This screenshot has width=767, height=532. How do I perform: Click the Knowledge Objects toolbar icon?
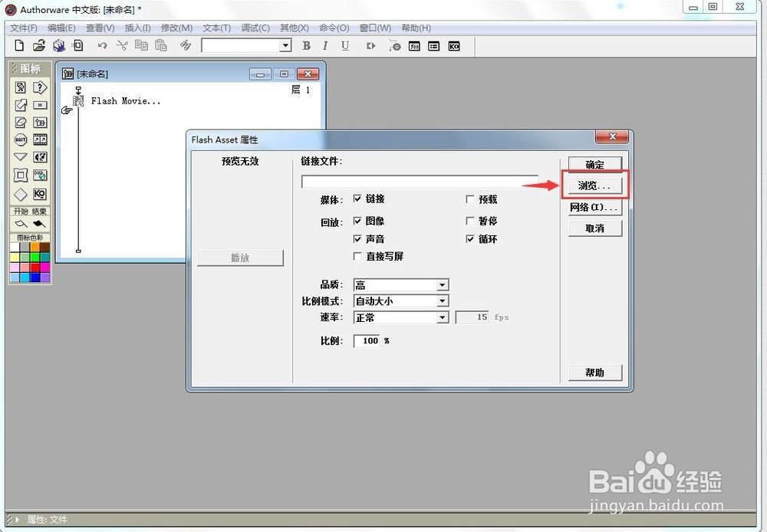[454, 46]
